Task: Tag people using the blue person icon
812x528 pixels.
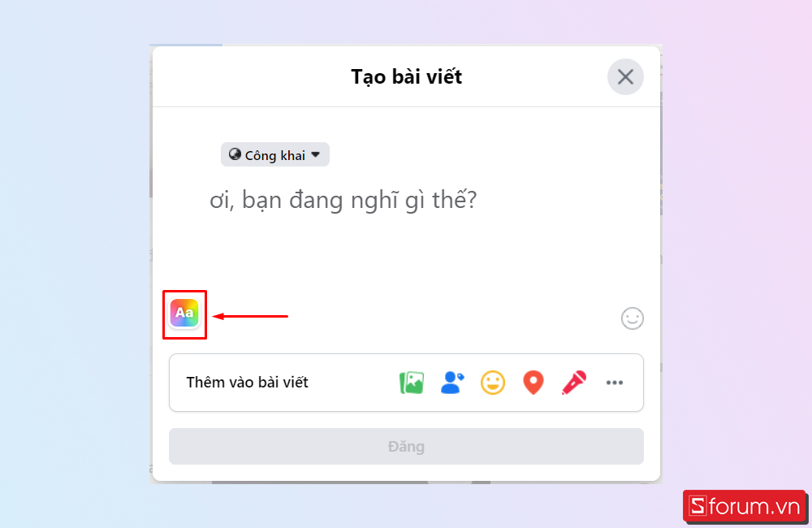Action: click(x=452, y=383)
